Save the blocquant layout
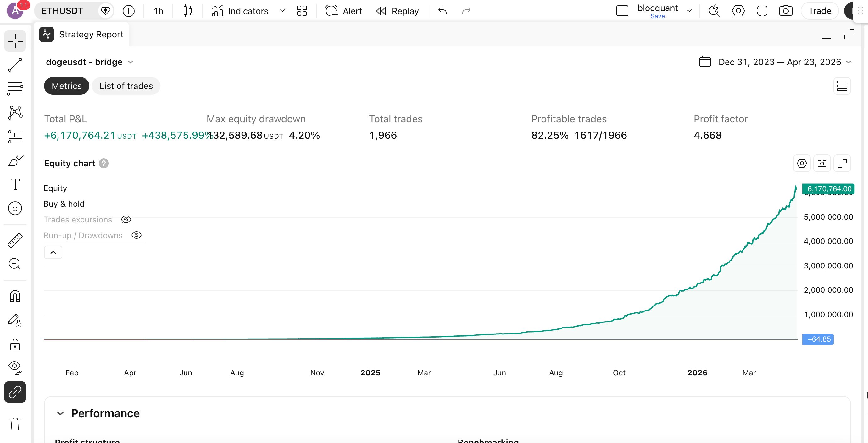 pos(658,16)
